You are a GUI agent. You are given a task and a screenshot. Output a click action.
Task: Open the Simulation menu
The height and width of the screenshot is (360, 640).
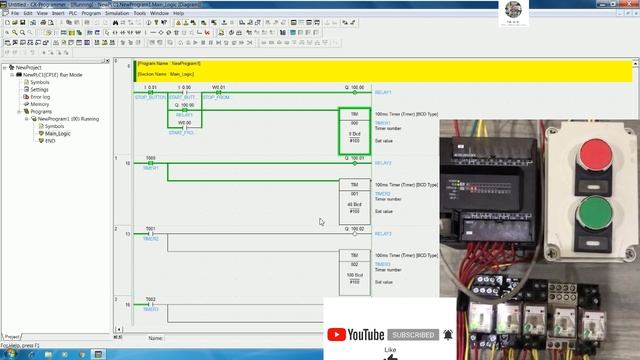[x=117, y=13]
